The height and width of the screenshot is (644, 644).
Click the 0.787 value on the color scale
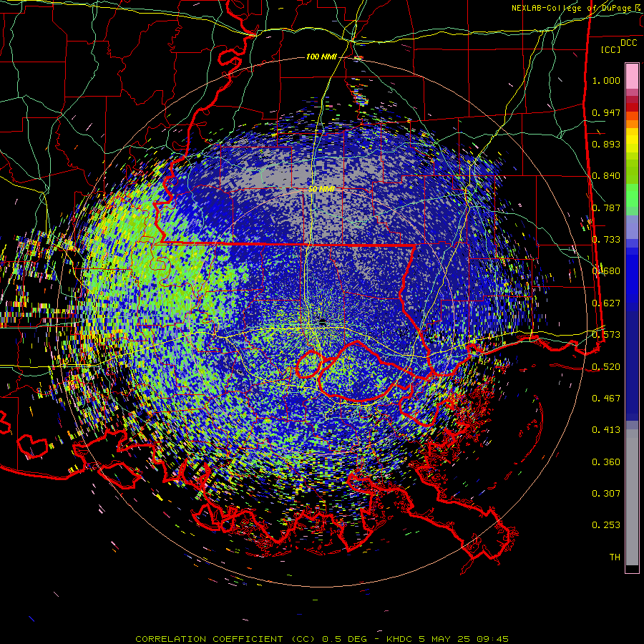606,208
